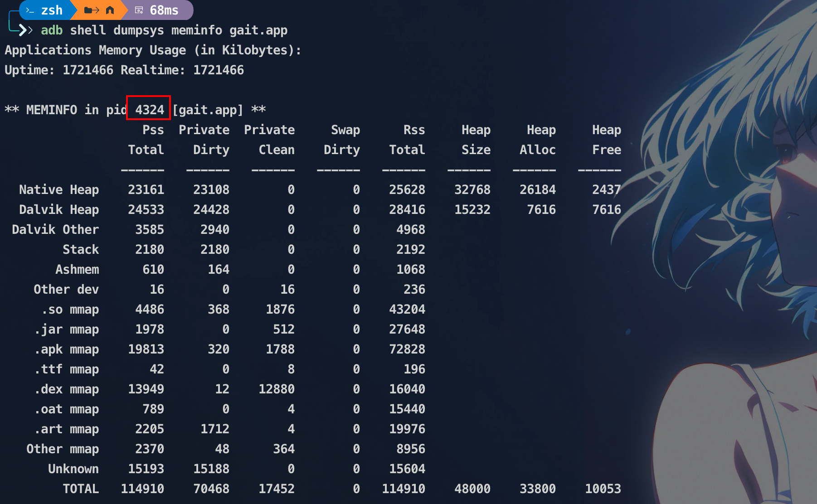Click the 'Dalvik Other' row label
The height and width of the screenshot is (504, 817).
pyautogui.click(x=55, y=229)
